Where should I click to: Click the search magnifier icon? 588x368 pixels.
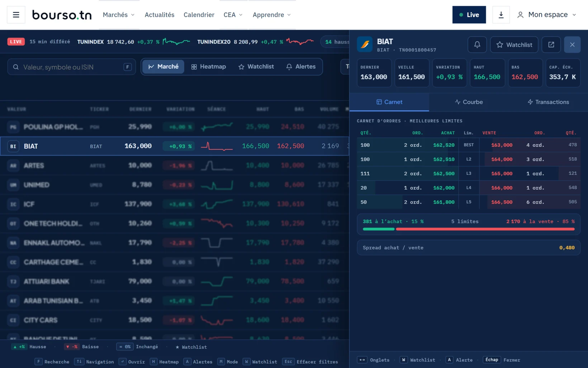tap(16, 67)
